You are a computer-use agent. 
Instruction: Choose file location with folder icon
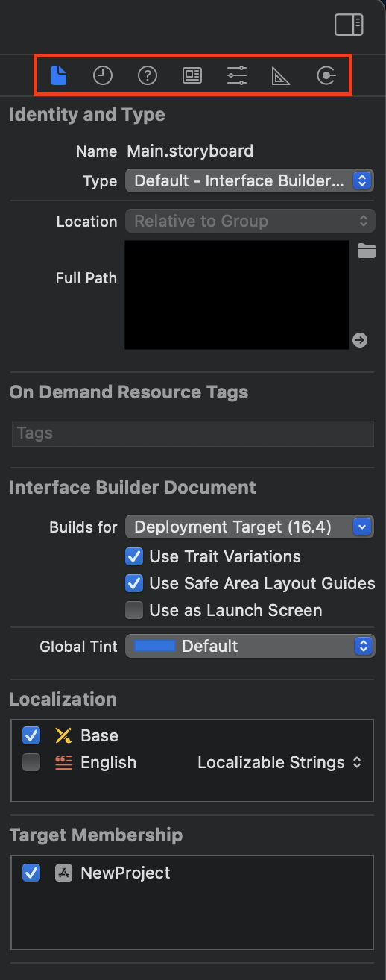point(366,251)
